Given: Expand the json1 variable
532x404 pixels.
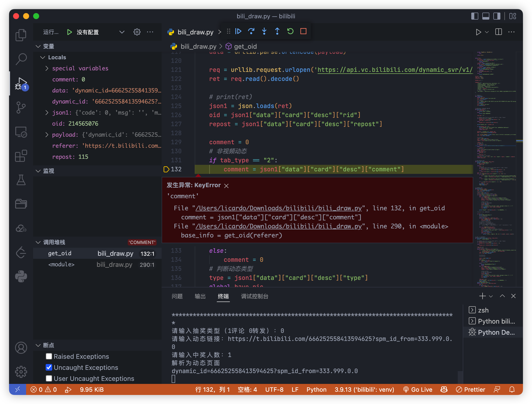Looking at the screenshot, I should [x=47, y=113].
